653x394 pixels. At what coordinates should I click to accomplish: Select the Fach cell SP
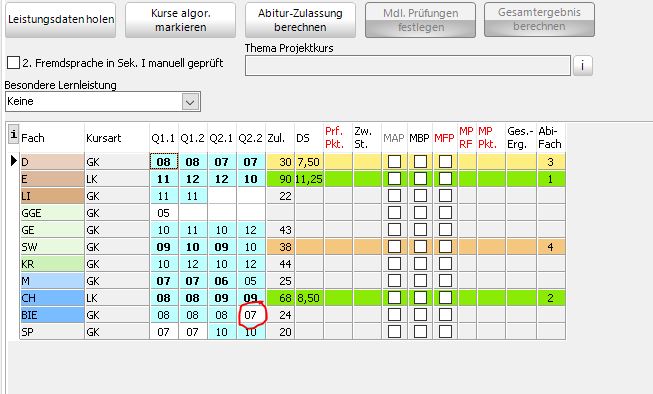tap(52, 332)
